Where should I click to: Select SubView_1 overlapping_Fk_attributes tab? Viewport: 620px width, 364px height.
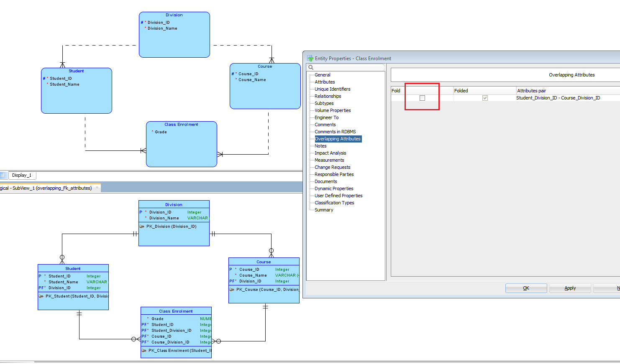tap(49, 188)
